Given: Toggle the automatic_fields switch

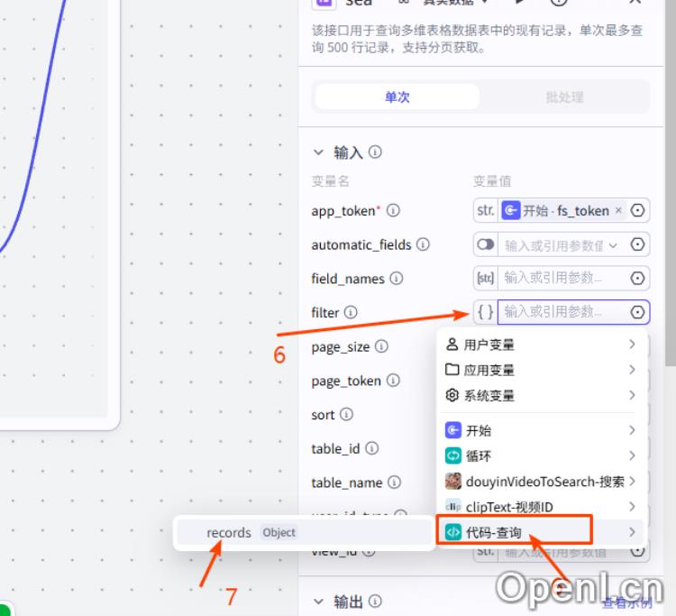Looking at the screenshot, I should click(486, 244).
